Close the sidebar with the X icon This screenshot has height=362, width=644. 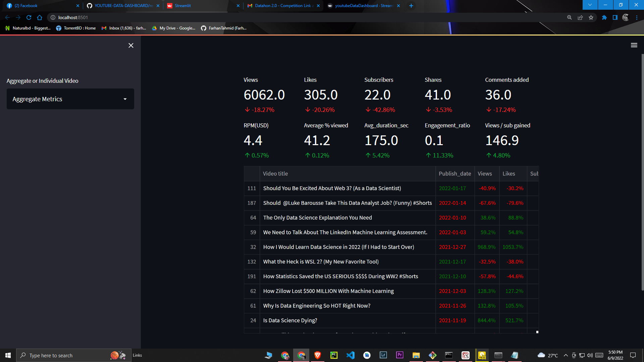coord(131,45)
